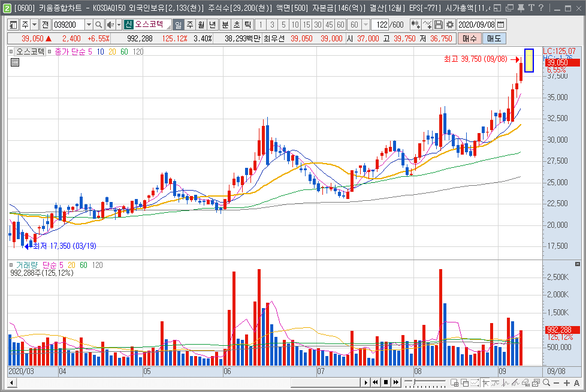
Task: Click the title bar duplicate window icon
Action: pos(509,8)
